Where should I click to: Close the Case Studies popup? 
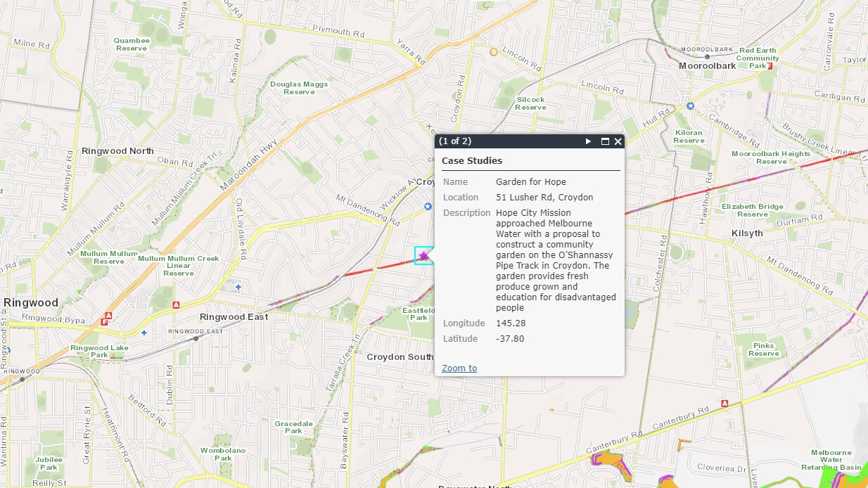click(x=618, y=141)
